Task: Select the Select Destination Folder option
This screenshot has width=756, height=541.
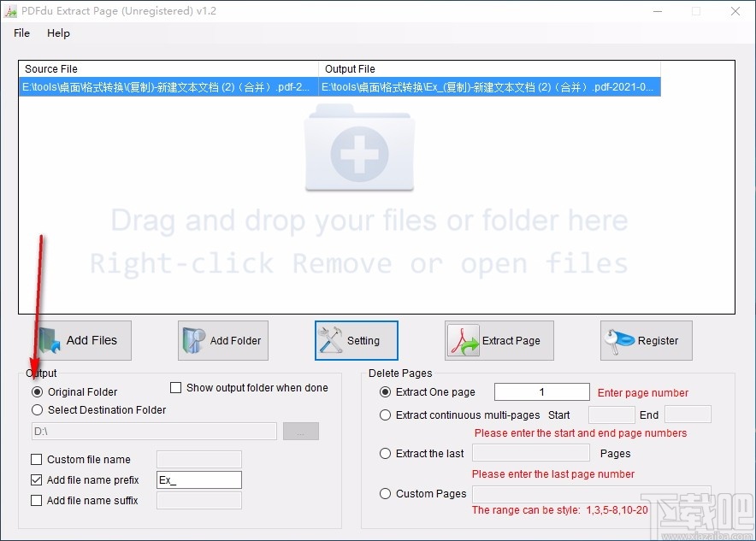Action: [x=37, y=410]
